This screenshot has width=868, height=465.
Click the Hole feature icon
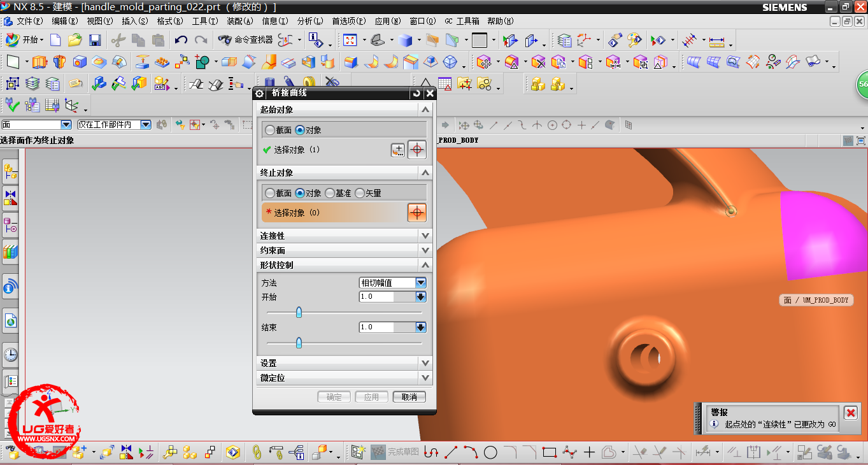[79, 62]
